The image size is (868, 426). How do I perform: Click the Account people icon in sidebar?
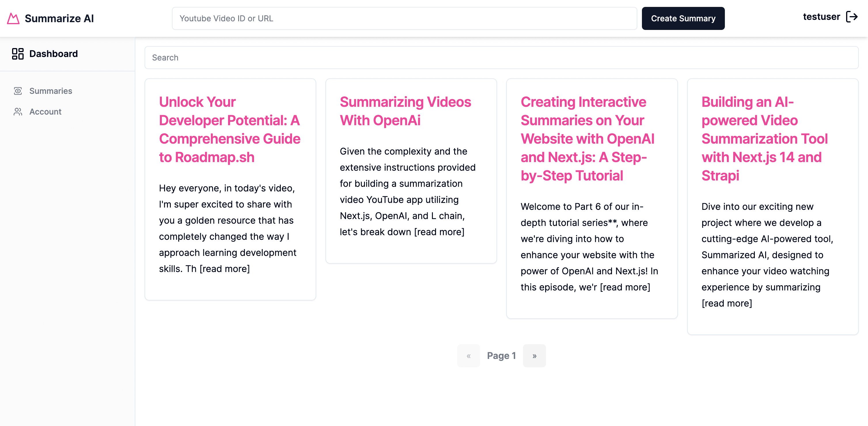(x=18, y=112)
